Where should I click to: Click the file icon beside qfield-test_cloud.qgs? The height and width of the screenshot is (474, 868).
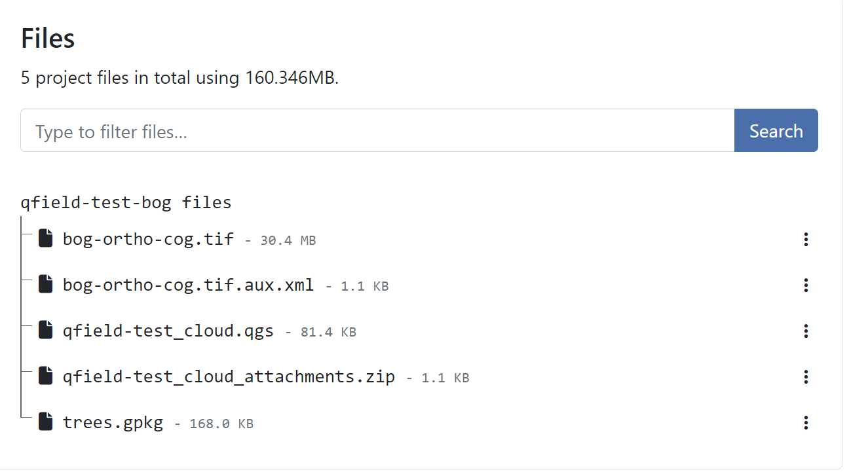(x=45, y=331)
